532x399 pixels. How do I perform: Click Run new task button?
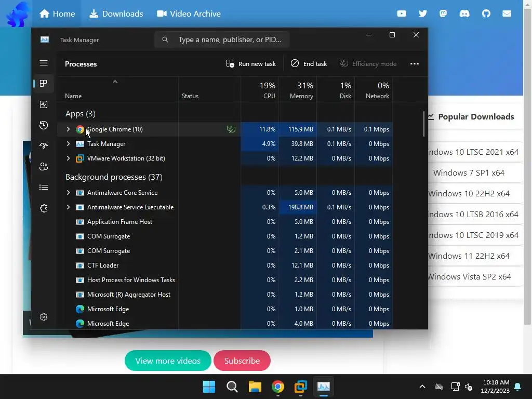251,64
